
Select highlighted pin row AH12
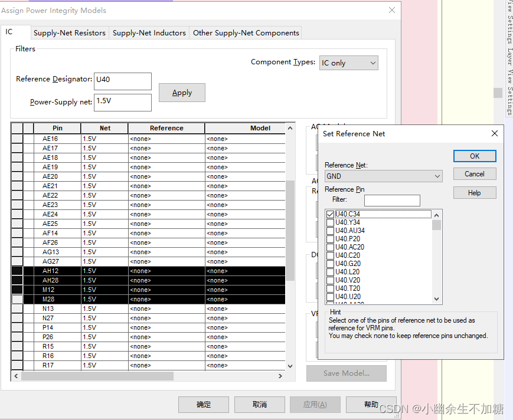pos(148,271)
